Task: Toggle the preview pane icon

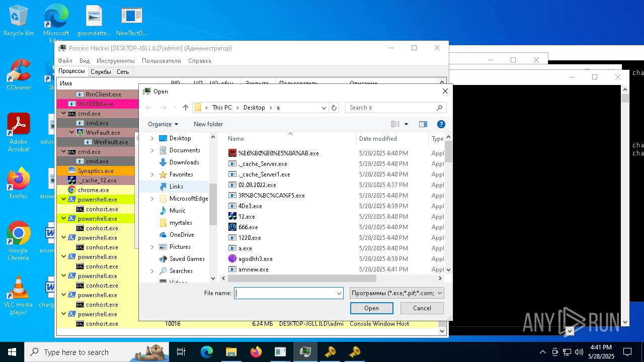Action: tap(423, 124)
